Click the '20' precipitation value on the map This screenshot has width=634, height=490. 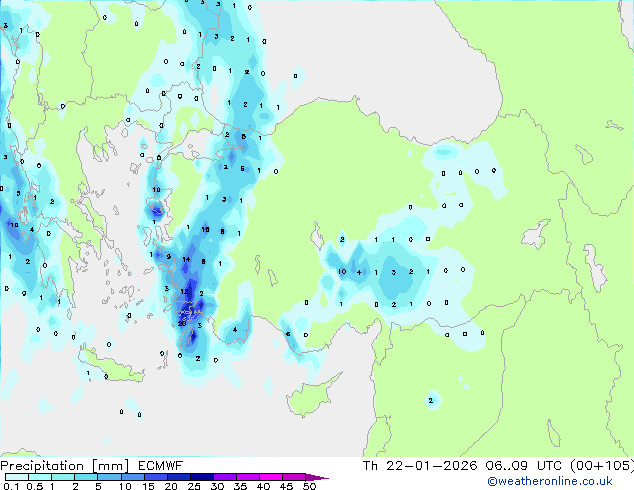pyautogui.click(x=182, y=323)
